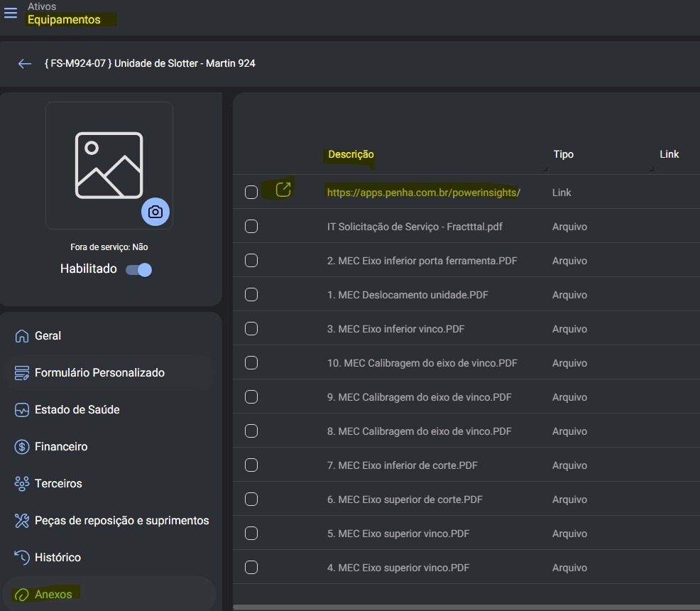Click the Geral home icon

click(x=21, y=336)
